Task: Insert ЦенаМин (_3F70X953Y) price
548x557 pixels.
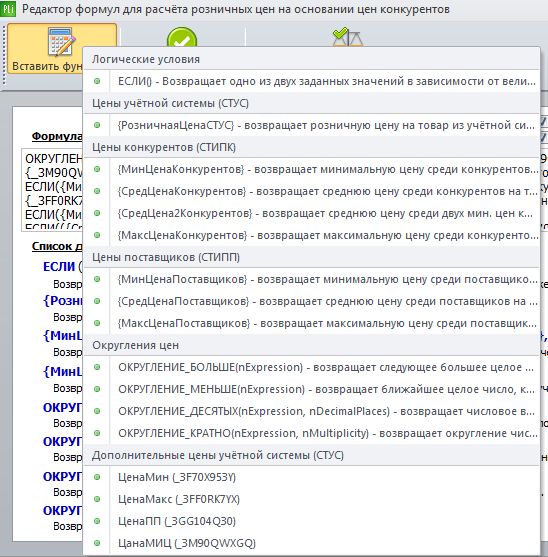Action: (x=311, y=477)
